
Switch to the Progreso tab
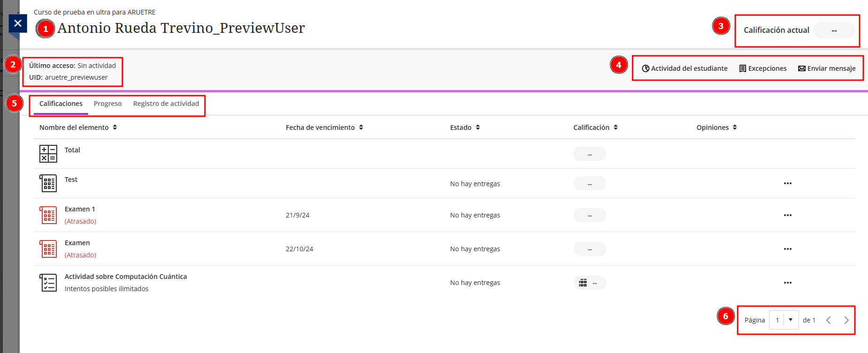(107, 104)
